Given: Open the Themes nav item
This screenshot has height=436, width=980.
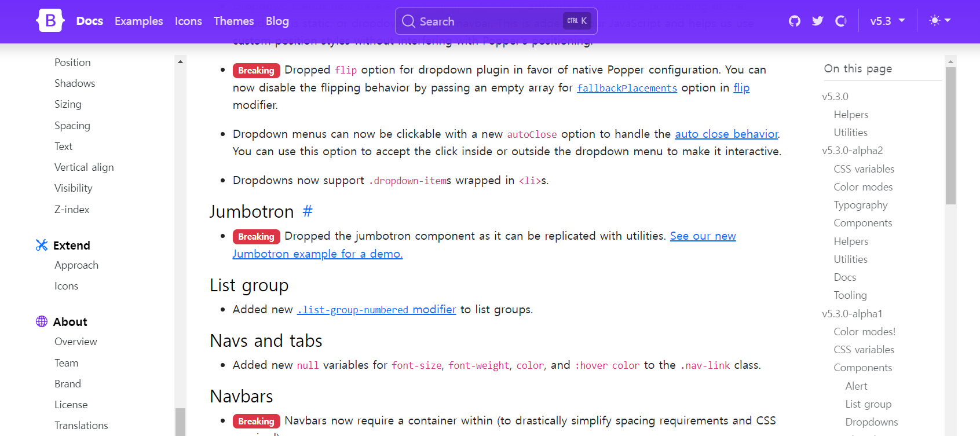Looking at the screenshot, I should pos(233,21).
